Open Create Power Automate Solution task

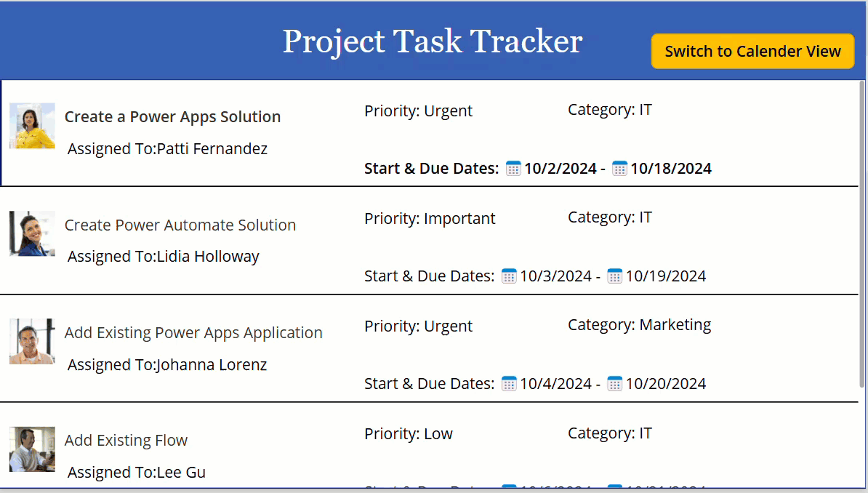pyautogui.click(x=180, y=225)
